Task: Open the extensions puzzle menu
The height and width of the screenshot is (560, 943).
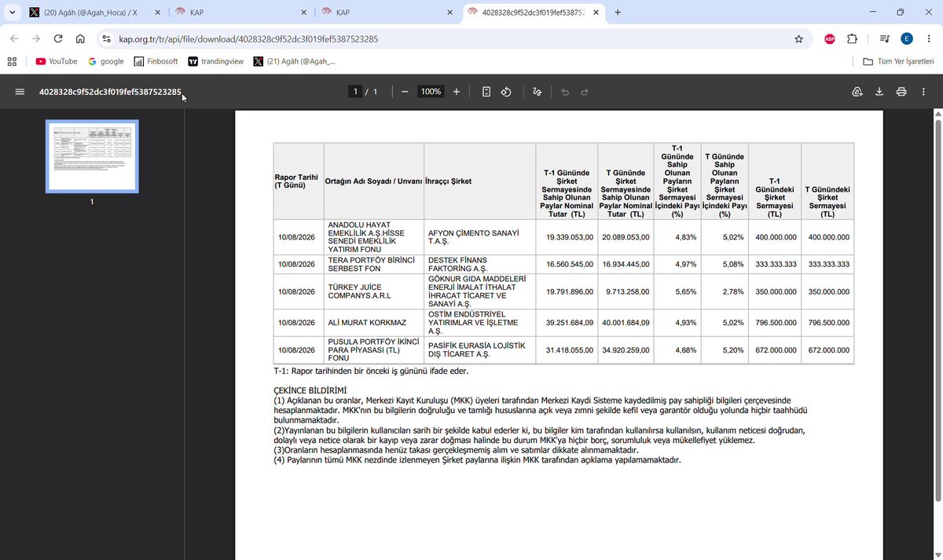Action: click(x=852, y=38)
